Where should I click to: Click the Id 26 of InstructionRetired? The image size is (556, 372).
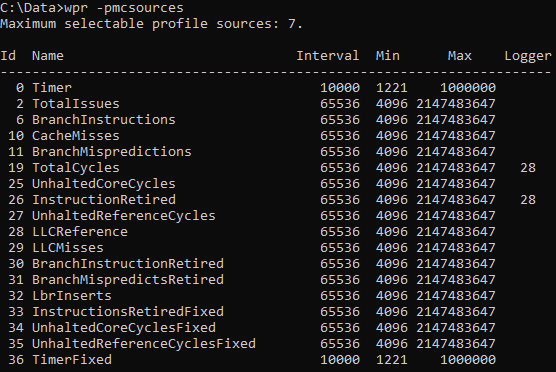coord(16,199)
